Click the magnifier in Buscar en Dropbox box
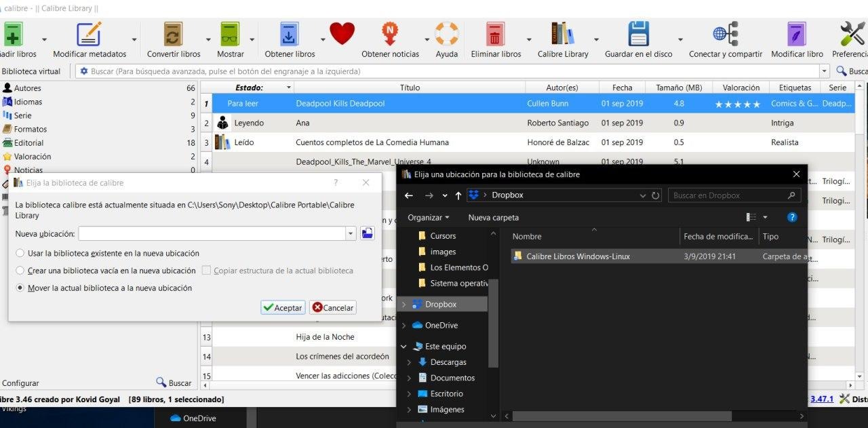Image resolution: width=868 pixels, height=428 pixels. click(x=791, y=195)
